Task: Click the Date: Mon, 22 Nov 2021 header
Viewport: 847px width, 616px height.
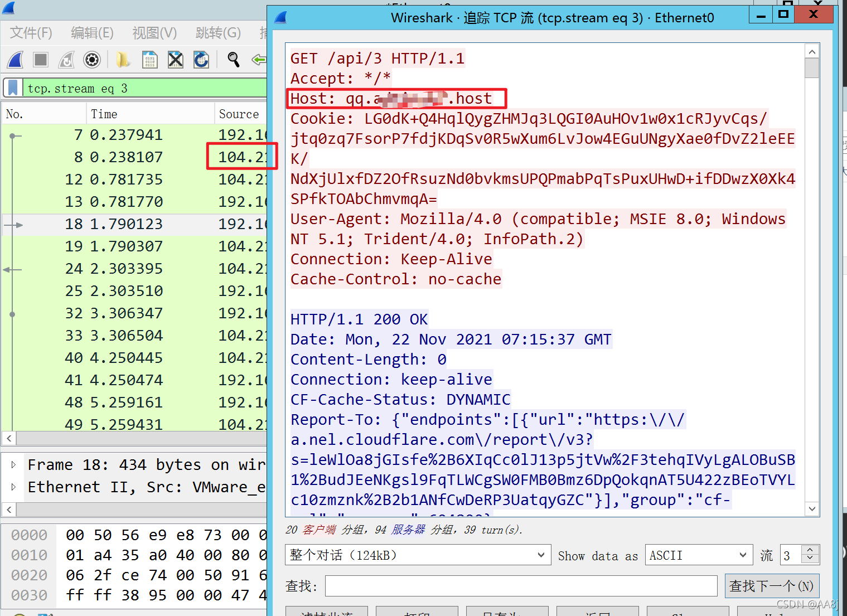Action: (x=451, y=339)
